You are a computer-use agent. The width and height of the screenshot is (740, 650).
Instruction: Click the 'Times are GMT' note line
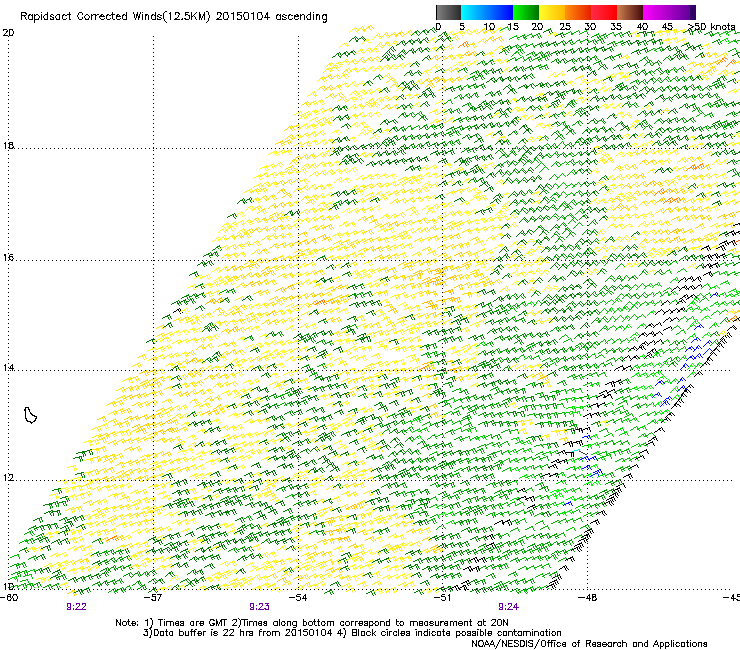[312, 623]
